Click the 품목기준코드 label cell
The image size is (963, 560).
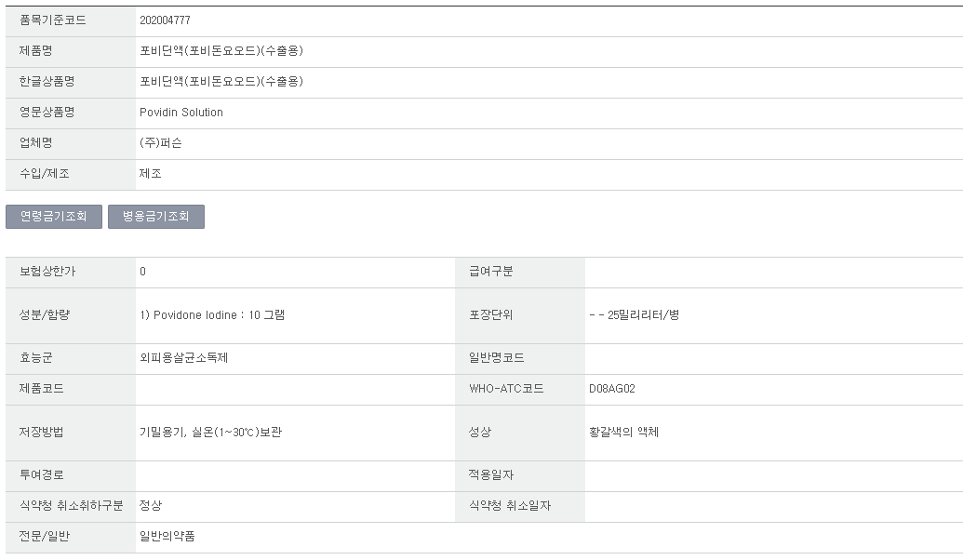[x=71, y=20]
